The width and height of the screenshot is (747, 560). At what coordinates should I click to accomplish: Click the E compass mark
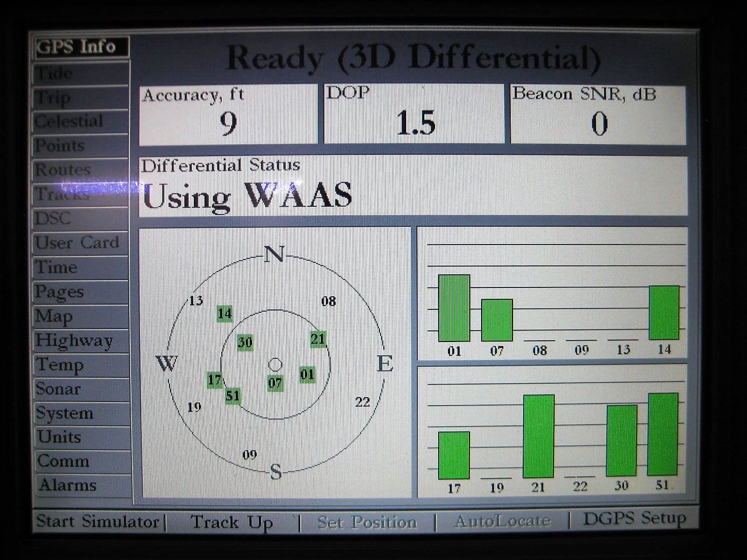pyautogui.click(x=385, y=364)
